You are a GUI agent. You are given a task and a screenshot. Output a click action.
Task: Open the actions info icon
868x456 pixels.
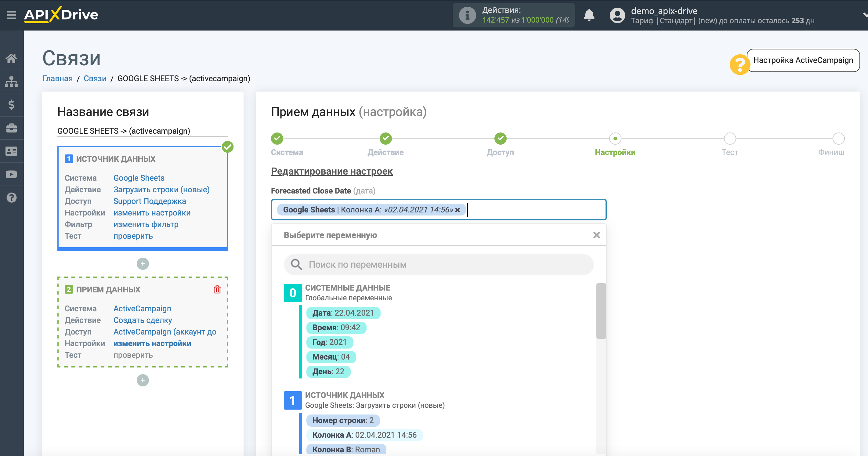point(467,15)
